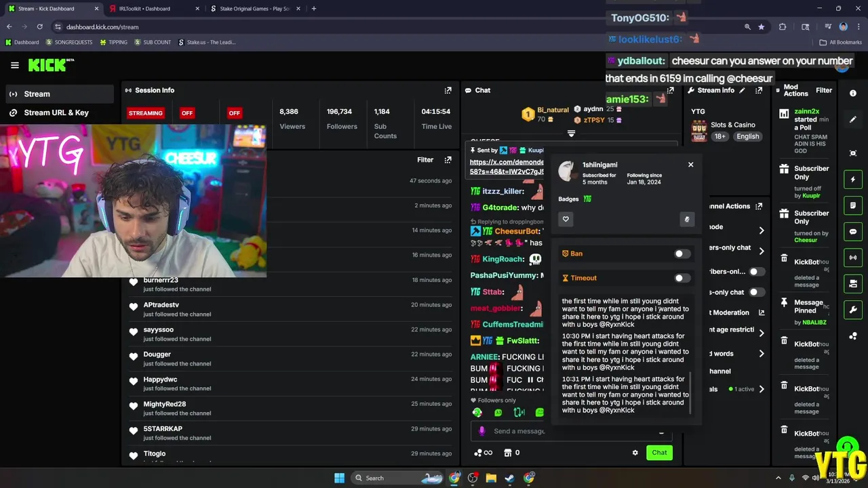Toggle subscribers-only chat switch in Channel Actions

point(755,272)
